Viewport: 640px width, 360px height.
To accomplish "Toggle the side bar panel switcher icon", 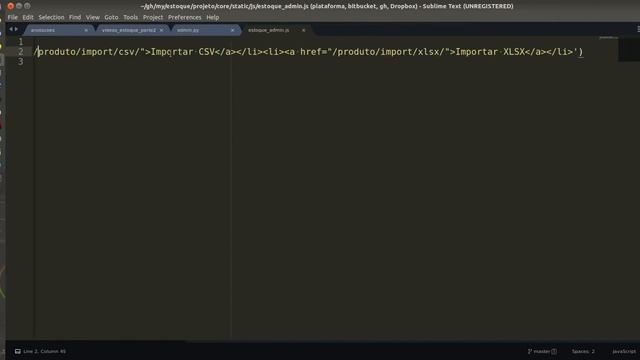I will tap(18, 351).
